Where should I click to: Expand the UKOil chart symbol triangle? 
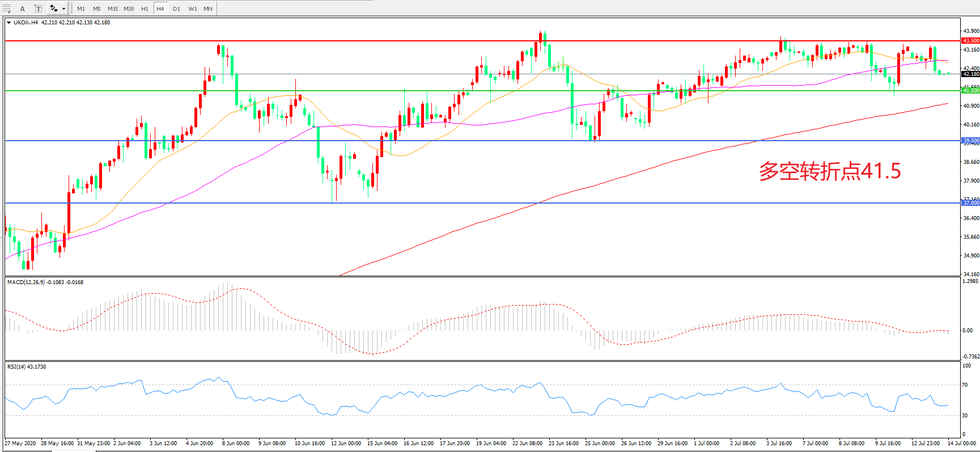[x=9, y=23]
